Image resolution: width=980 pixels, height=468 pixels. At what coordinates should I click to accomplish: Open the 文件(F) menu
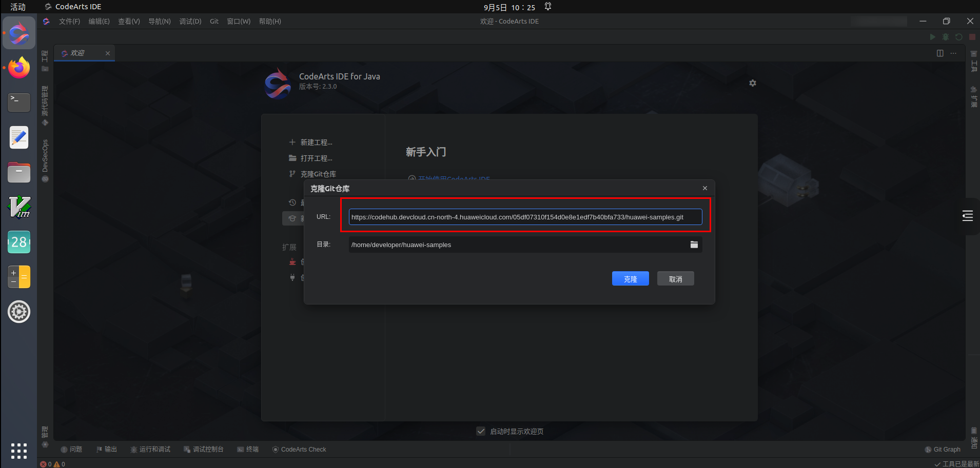coord(69,22)
